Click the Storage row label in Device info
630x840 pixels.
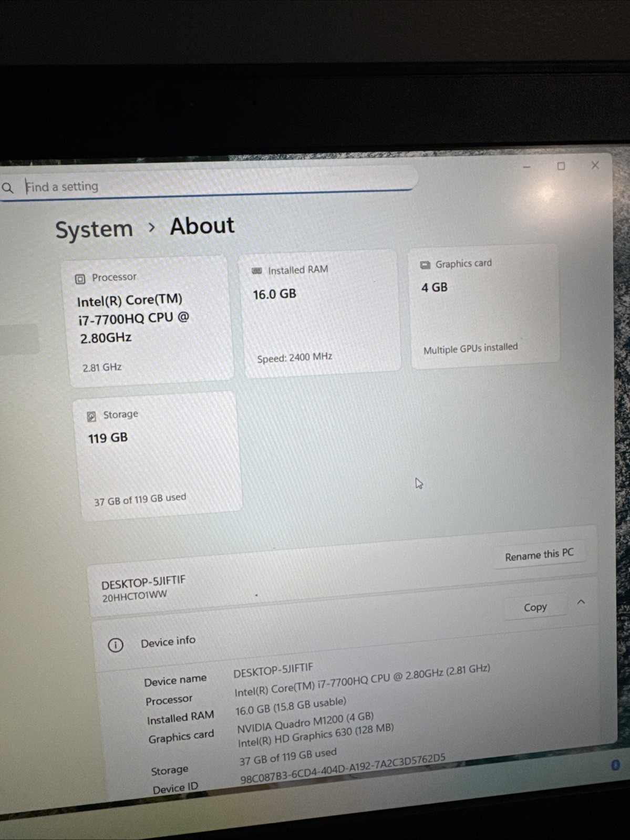170,770
